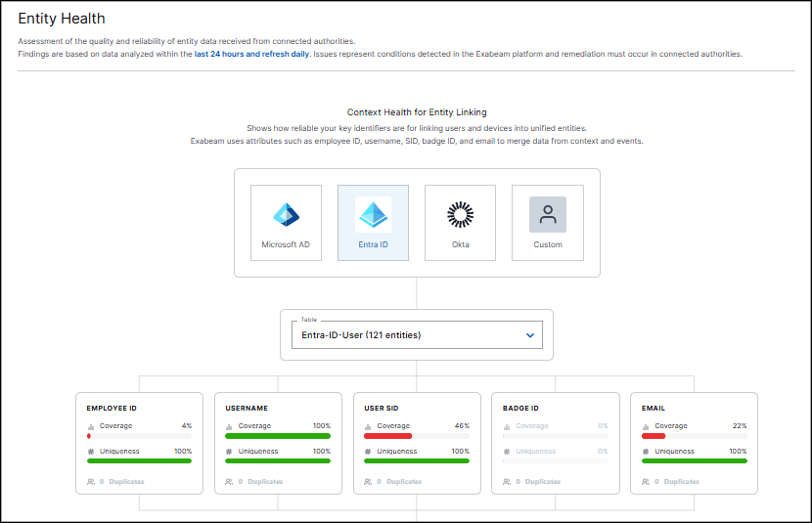Click the EMAIL card heading
The width and height of the screenshot is (812, 523).
tap(653, 409)
